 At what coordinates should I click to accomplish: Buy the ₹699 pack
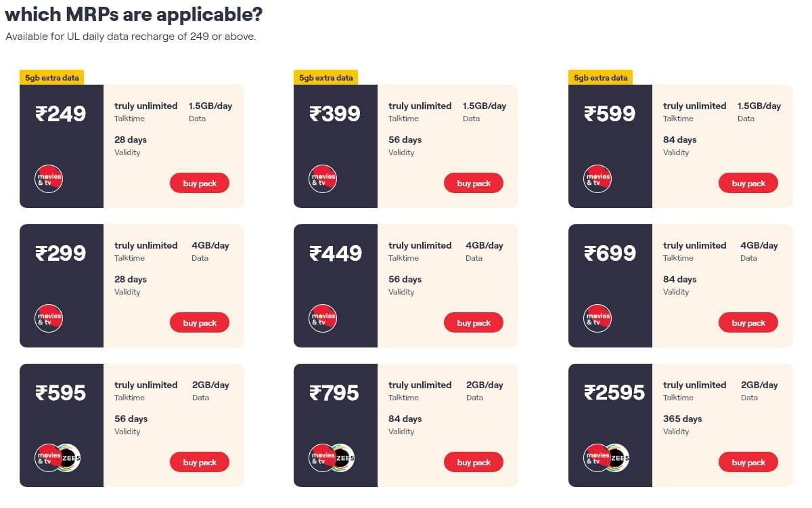click(x=748, y=322)
